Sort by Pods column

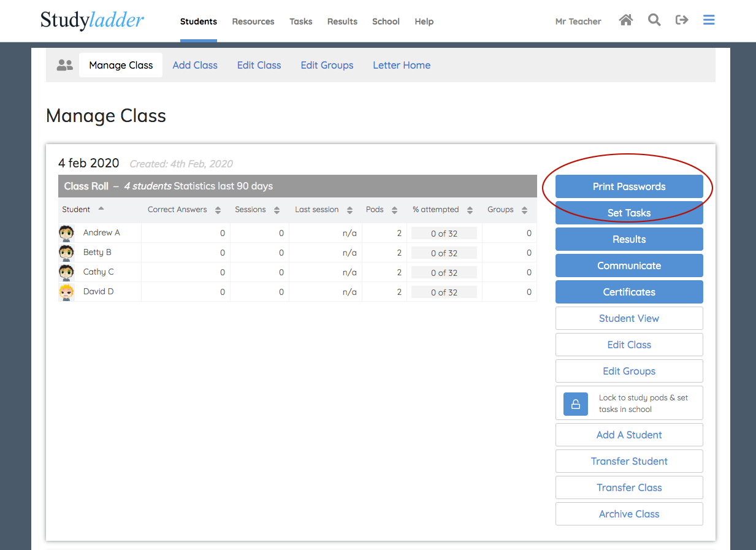click(381, 210)
